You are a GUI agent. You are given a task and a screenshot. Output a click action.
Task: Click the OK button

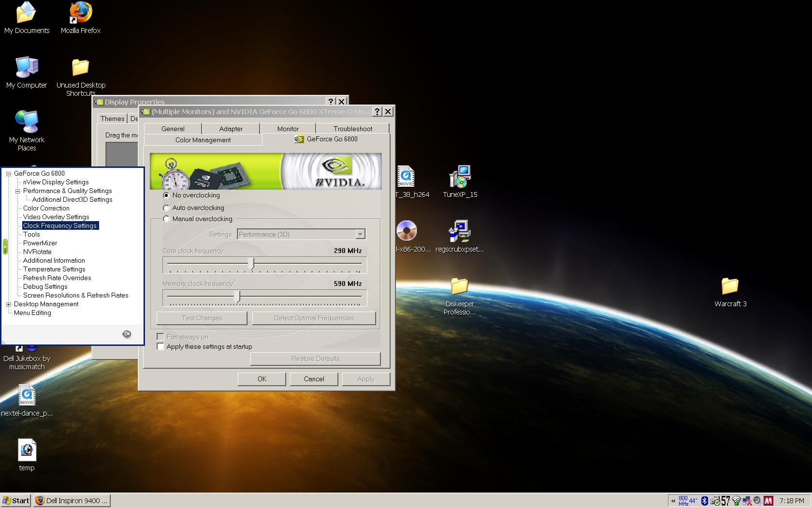coord(262,379)
